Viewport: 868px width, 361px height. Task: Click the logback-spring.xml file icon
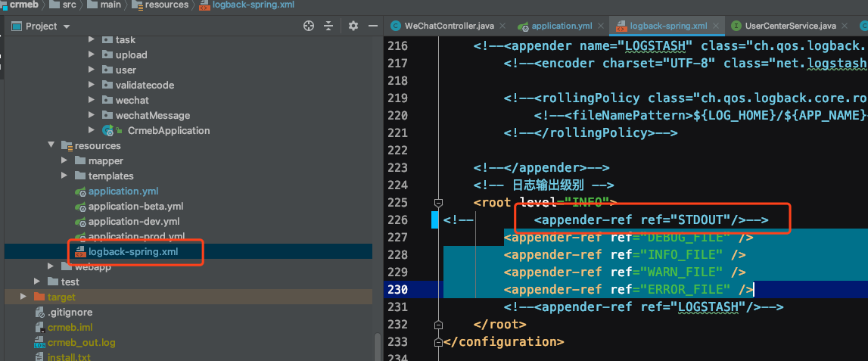(x=80, y=252)
